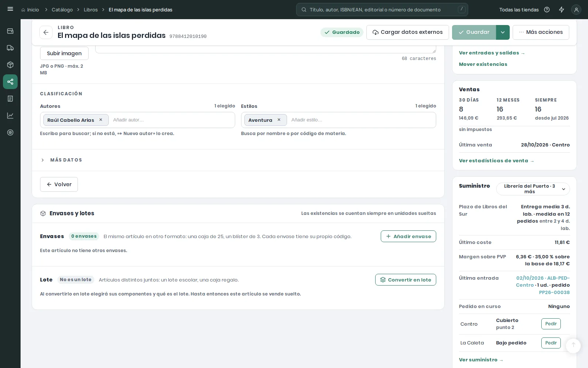Click the Convertir en lote button
Screen dimensions: 588x368
406,280
